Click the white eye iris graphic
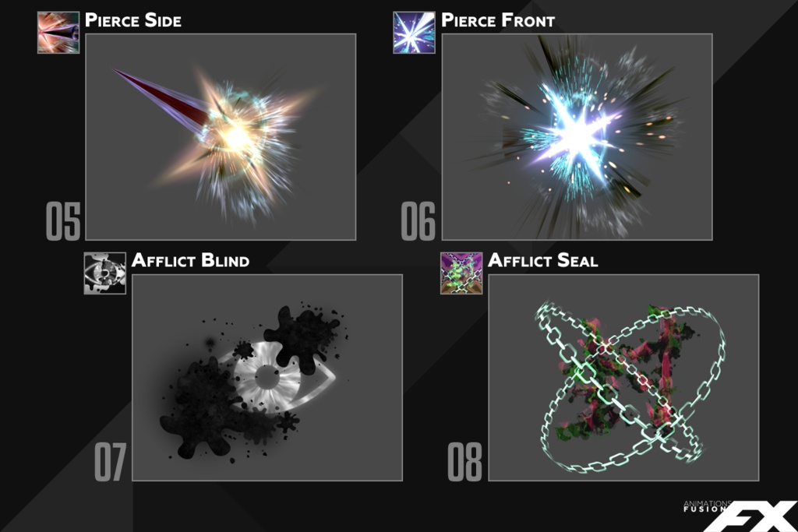 coord(267,376)
